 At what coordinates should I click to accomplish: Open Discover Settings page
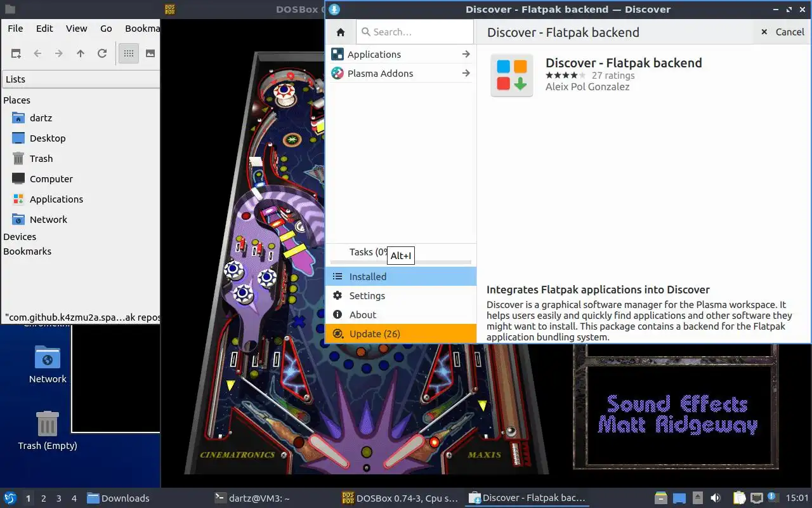tap(401, 296)
